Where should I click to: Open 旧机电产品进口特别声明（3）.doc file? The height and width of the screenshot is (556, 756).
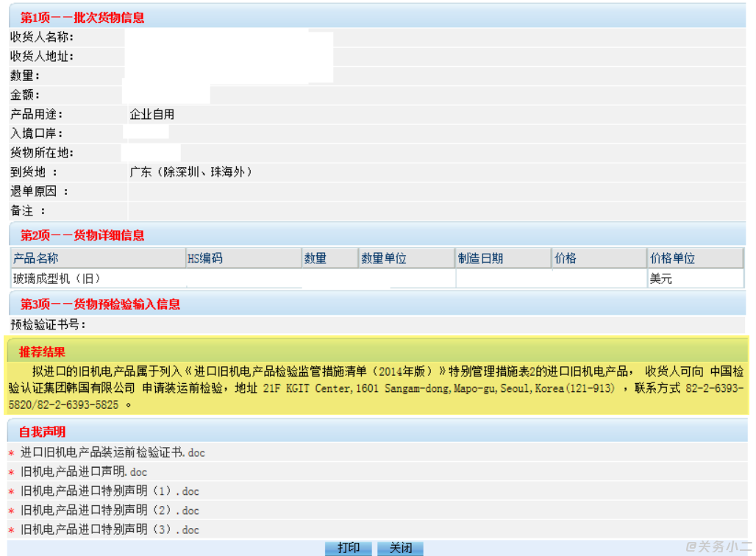[x=110, y=530]
